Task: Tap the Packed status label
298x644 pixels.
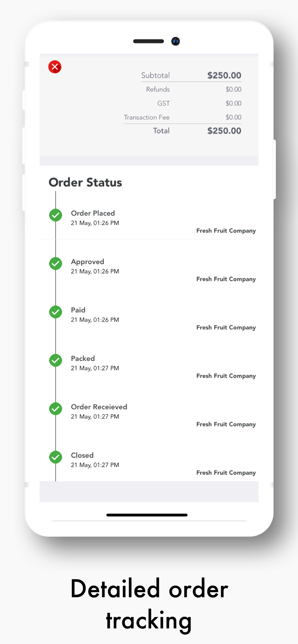Action: [x=83, y=358]
